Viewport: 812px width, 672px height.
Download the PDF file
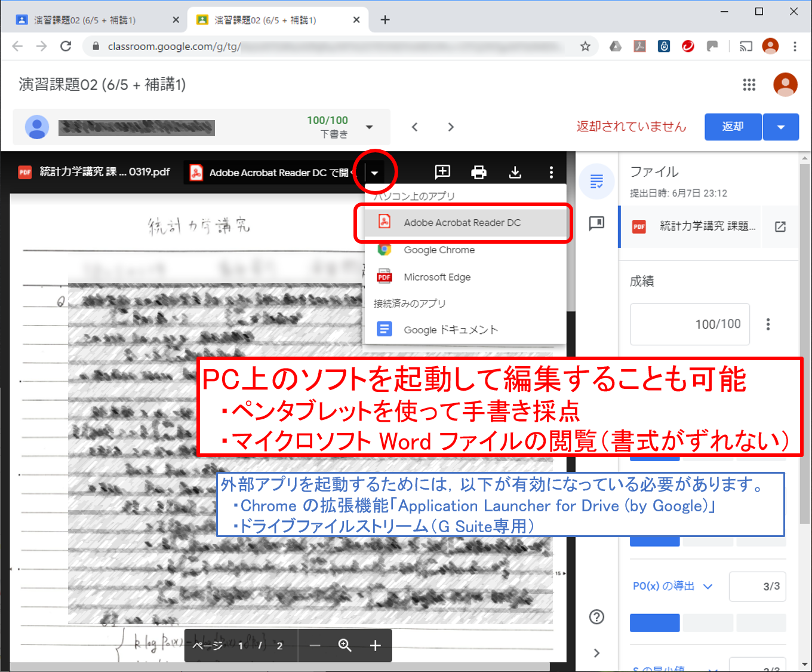(515, 172)
